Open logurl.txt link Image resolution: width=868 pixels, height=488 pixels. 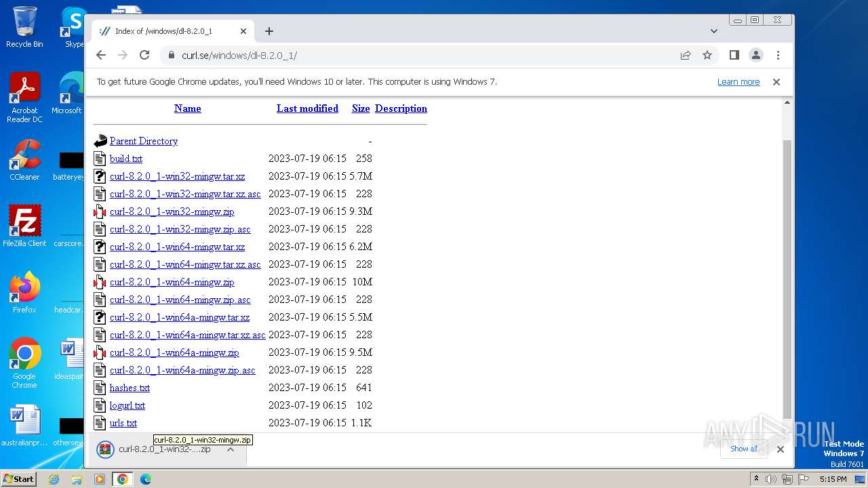127,405
